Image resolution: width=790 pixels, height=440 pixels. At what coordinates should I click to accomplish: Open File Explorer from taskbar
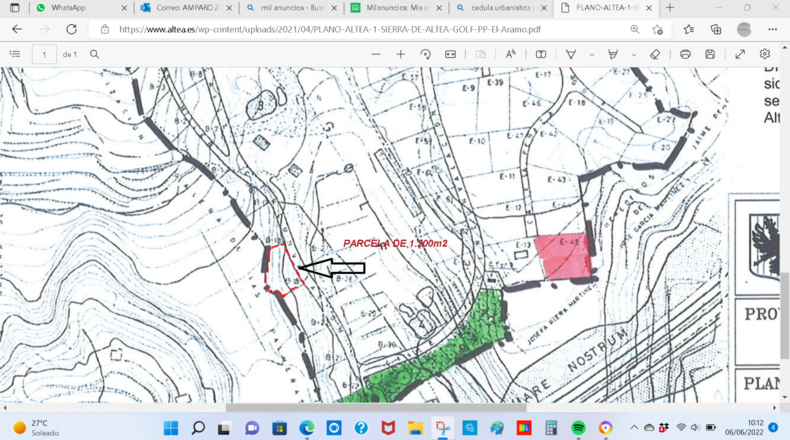tap(415, 428)
